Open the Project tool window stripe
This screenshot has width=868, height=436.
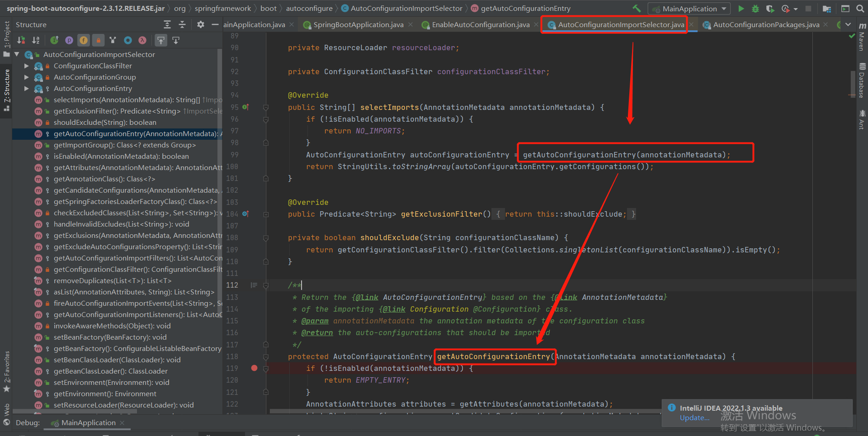(x=6, y=38)
